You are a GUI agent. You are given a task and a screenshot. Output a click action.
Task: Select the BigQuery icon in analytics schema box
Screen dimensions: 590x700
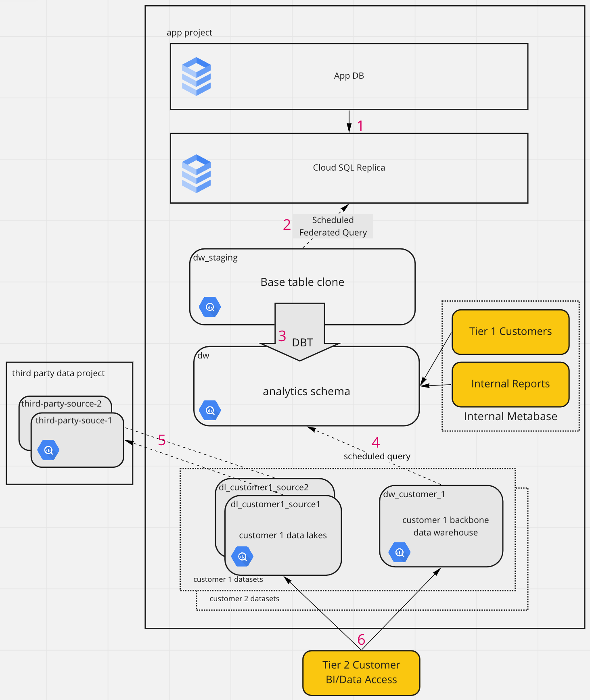pyautogui.click(x=210, y=410)
